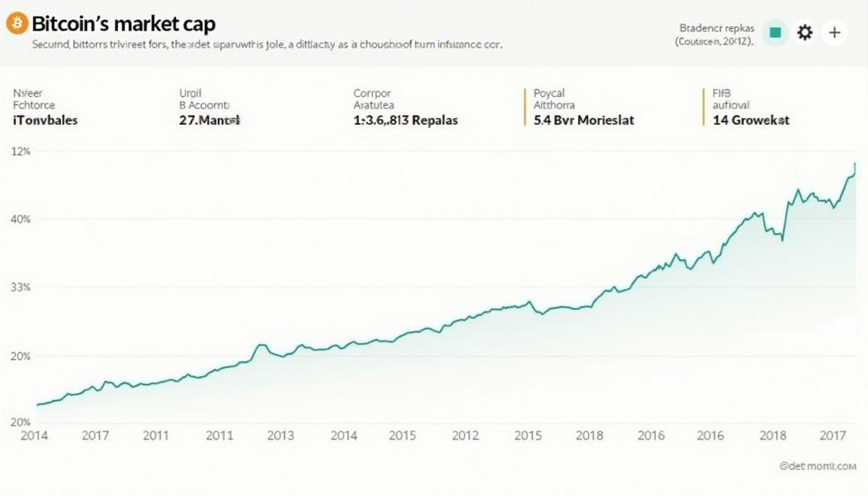The height and width of the screenshot is (496, 868).
Task: Click the Bradencr repkas label
Action: [716, 28]
